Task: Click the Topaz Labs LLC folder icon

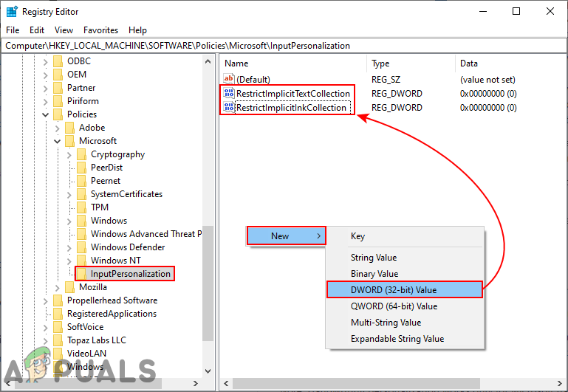Action: 58,340
